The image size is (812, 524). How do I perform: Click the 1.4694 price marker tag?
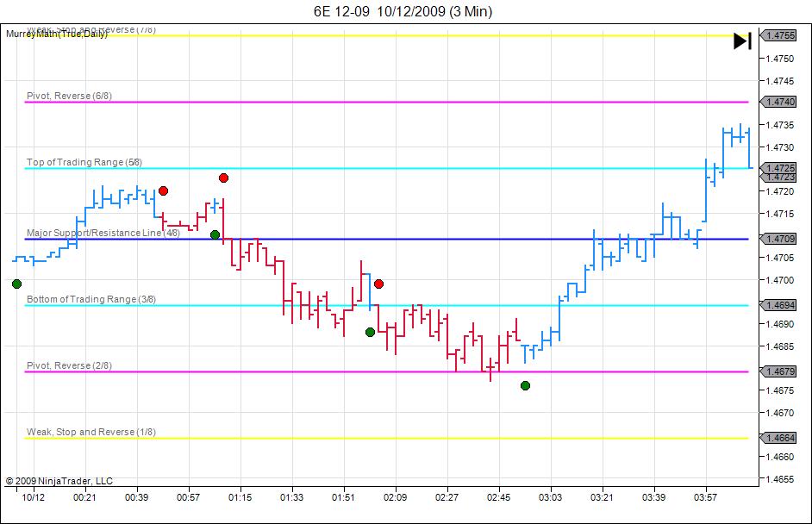click(x=778, y=305)
